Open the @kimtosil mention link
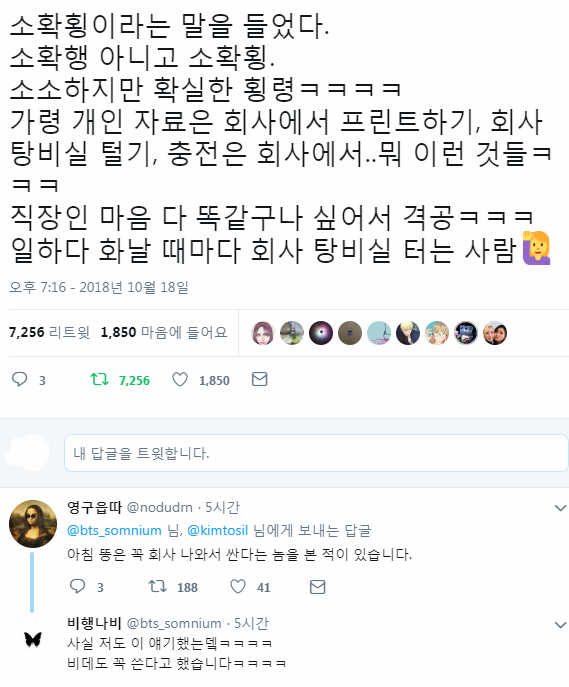The width and height of the screenshot is (569, 687). click(x=218, y=531)
